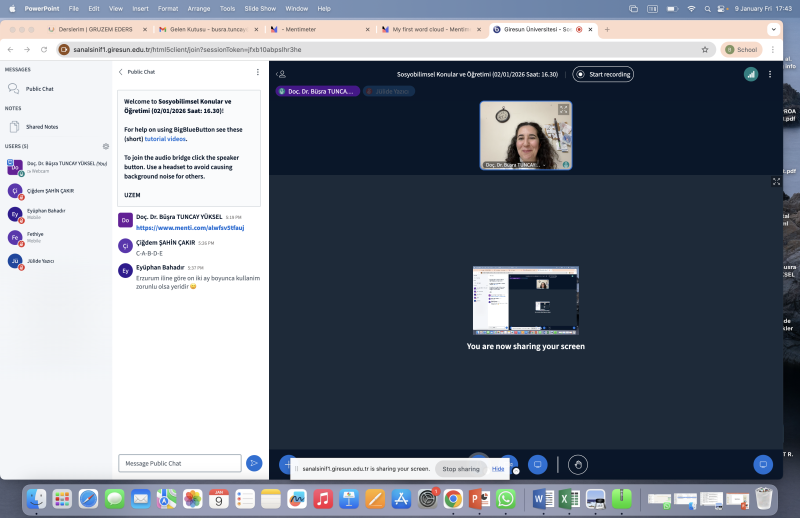This screenshot has height=518, width=800.
Task: Toggle the user list panel
Action: pos(282,74)
